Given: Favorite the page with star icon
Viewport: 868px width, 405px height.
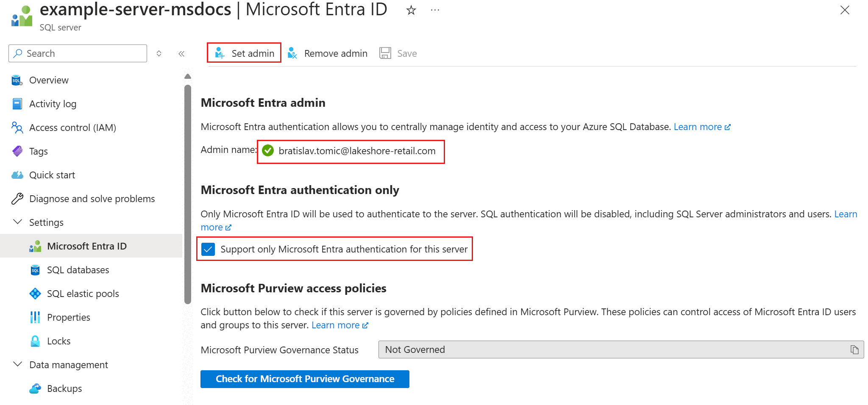Looking at the screenshot, I should click(411, 10).
